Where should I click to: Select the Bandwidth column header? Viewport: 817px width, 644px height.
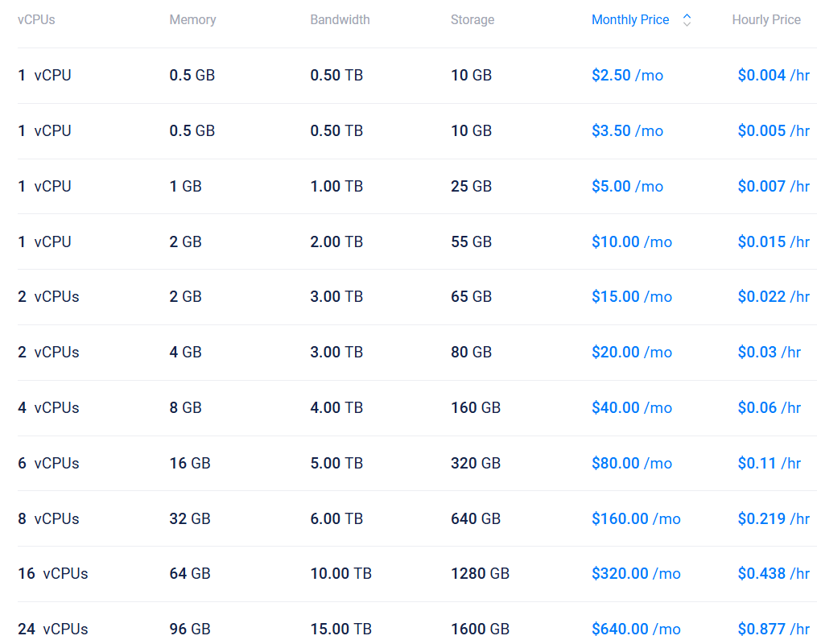(340, 20)
